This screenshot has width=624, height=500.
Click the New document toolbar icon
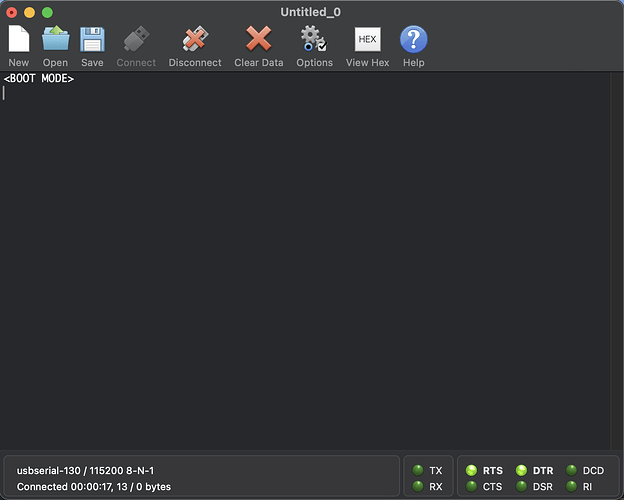[18, 40]
